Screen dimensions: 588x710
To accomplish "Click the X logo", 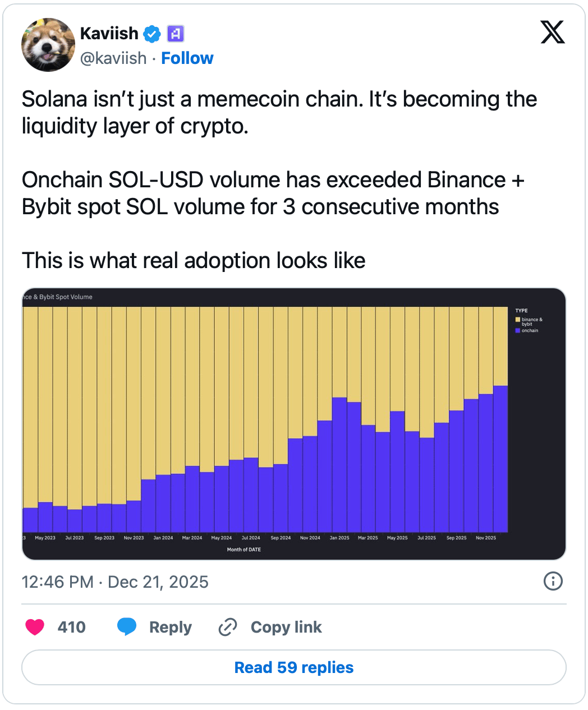I will pyautogui.click(x=553, y=32).
